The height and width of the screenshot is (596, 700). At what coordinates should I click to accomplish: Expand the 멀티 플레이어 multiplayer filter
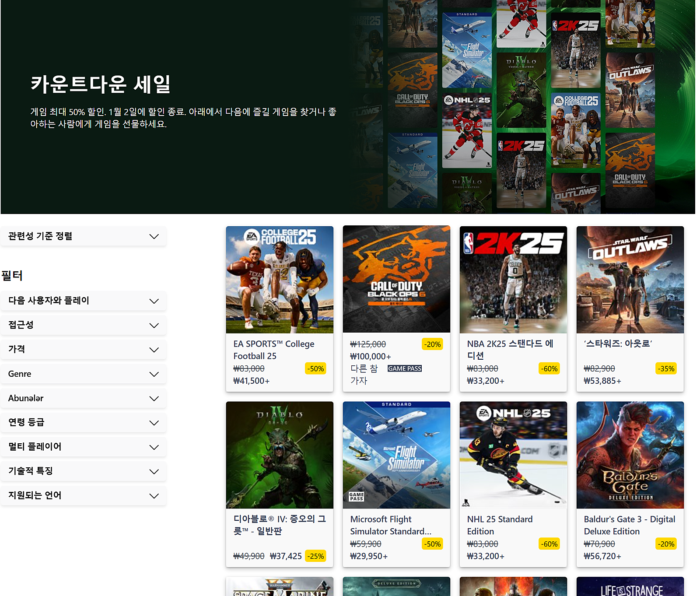(83, 447)
